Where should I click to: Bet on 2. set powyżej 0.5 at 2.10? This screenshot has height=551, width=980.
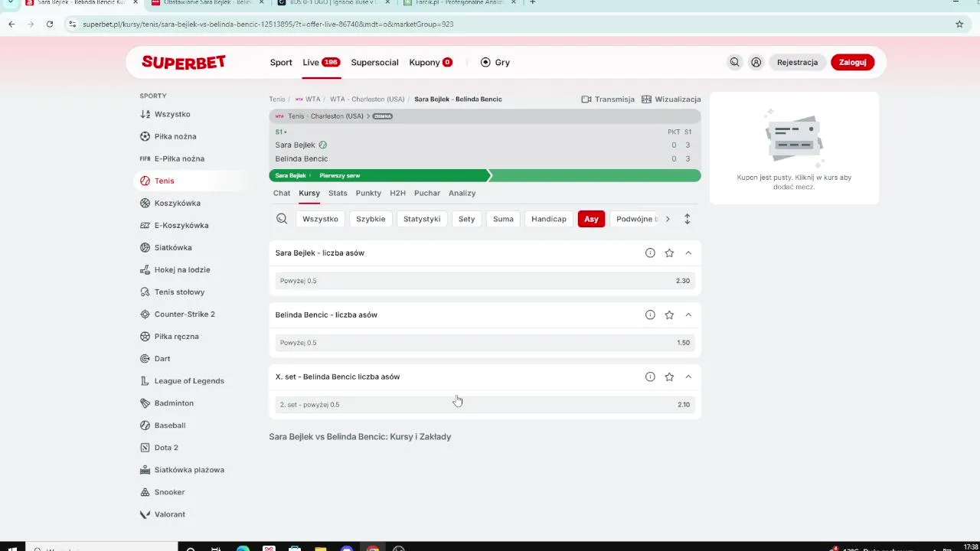(485, 405)
